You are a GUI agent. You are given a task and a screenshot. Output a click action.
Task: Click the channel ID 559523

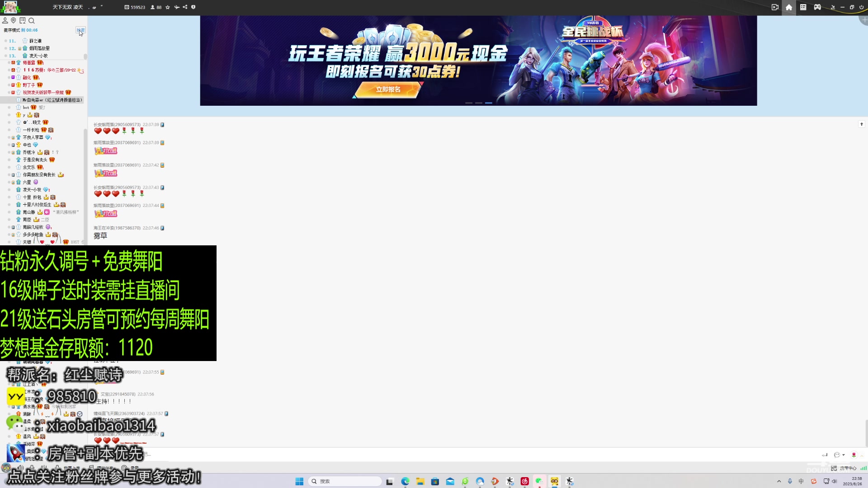(135, 7)
